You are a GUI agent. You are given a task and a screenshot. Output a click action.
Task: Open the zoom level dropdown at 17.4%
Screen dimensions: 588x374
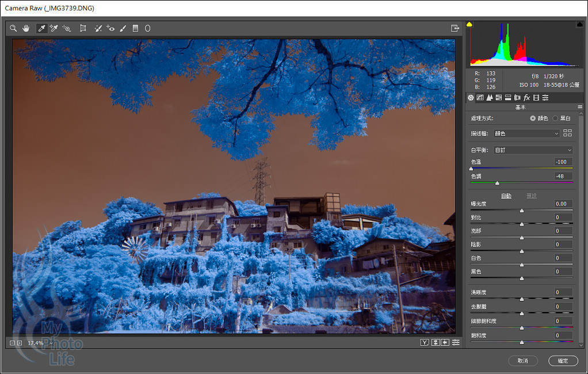51,343
